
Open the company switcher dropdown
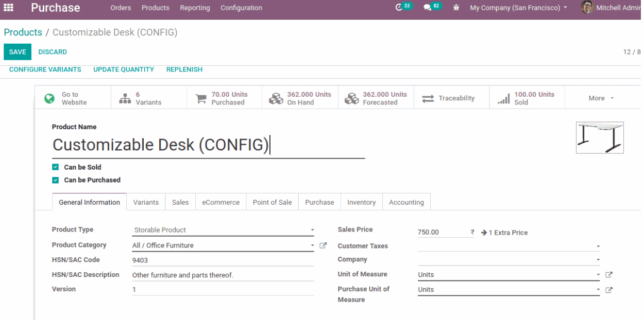[518, 8]
